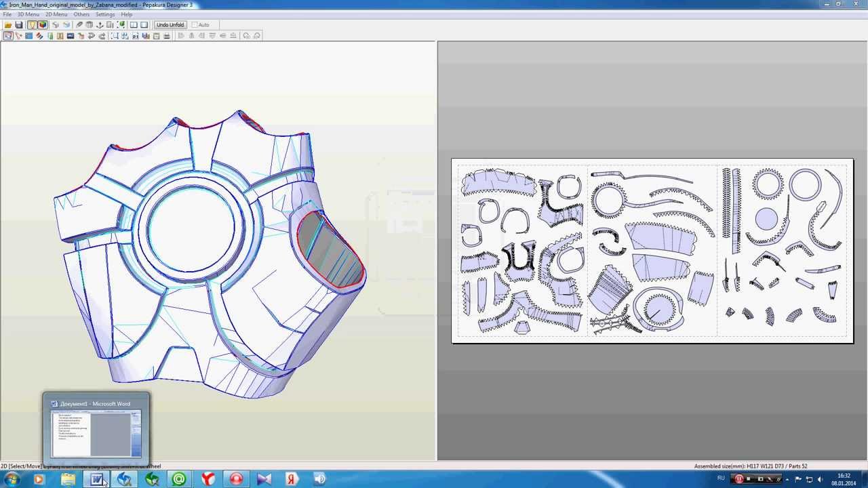Toggle the colored cube texture icon
Viewport: 868px width, 488px height.
point(43,25)
